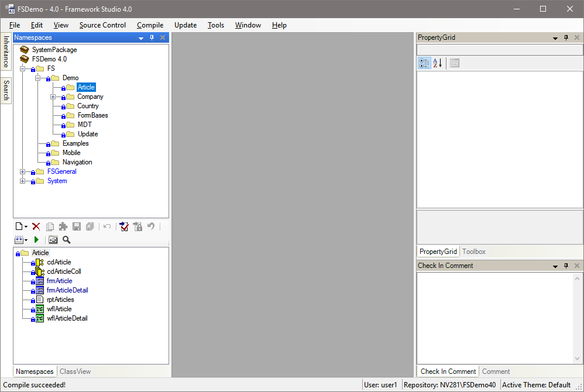Viewport: 584px width, 392px height.
Task: Toggle the pin on the Namespaces panel
Action: pyautogui.click(x=151, y=37)
